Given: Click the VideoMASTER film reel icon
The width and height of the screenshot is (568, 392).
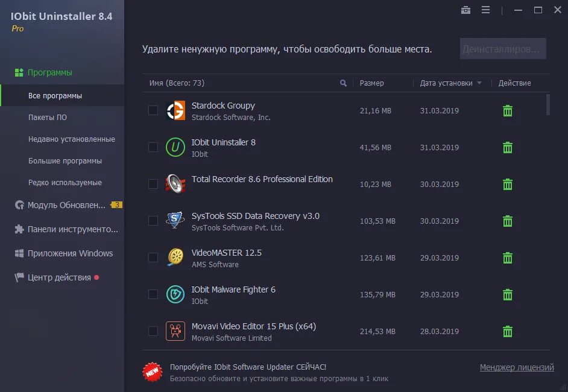Looking at the screenshot, I should 175,258.
